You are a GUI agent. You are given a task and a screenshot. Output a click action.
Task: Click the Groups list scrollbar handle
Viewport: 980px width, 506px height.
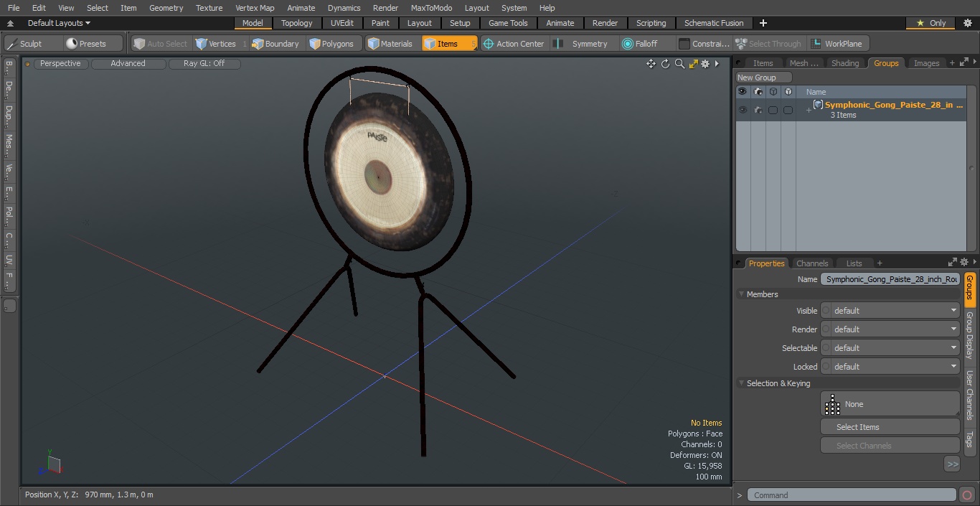coord(971,168)
